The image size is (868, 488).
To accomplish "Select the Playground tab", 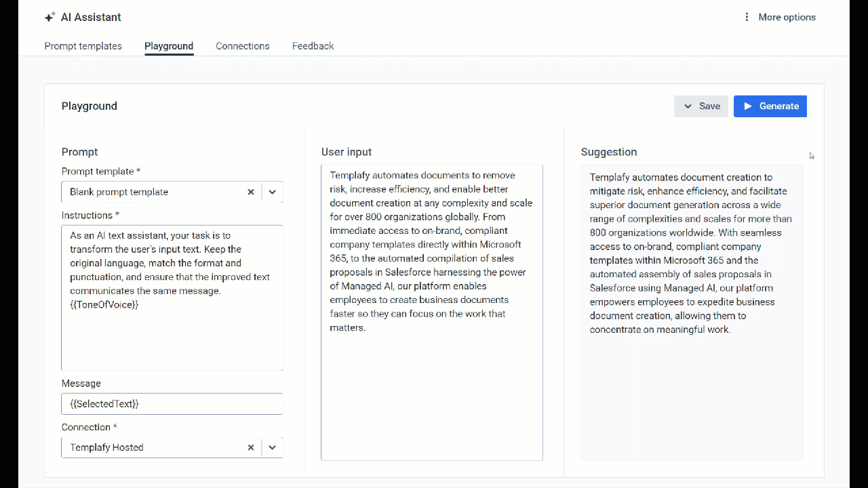I will coord(169,46).
